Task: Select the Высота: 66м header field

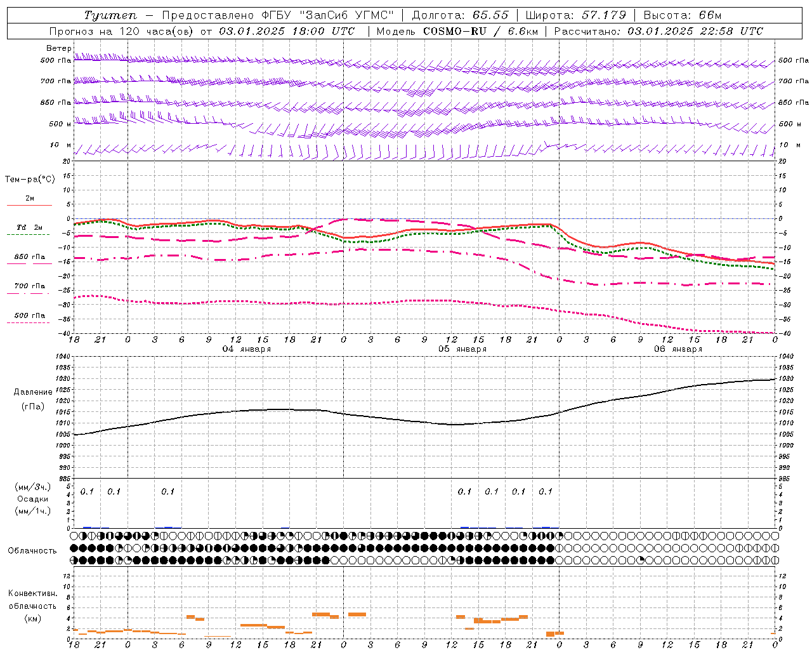Action: pyautogui.click(x=683, y=15)
